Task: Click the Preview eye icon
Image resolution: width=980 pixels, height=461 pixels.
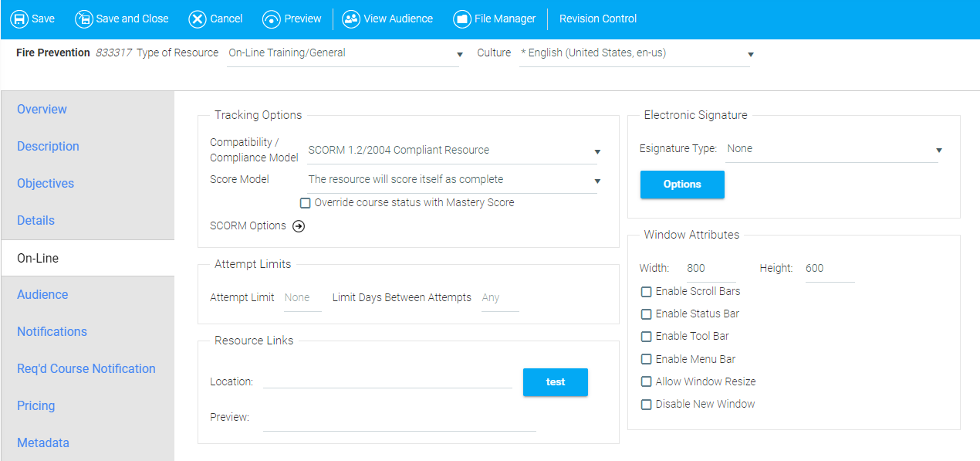Action: pos(272,19)
